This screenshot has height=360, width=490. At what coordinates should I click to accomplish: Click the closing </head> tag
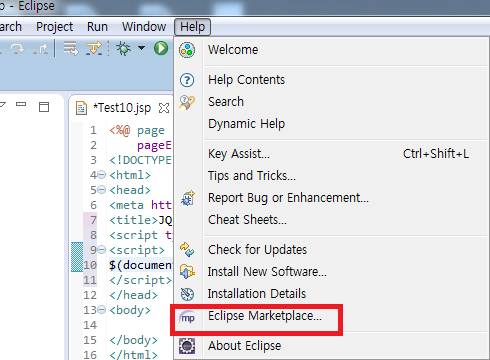[x=133, y=295]
